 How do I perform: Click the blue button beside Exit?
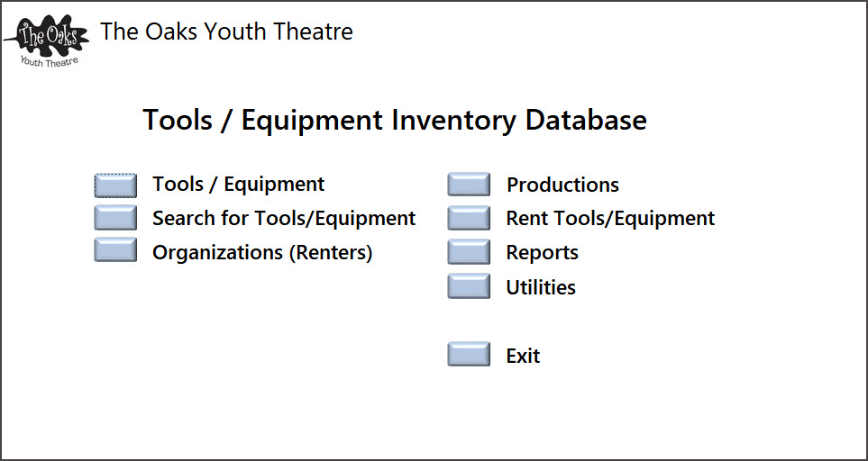click(469, 354)
